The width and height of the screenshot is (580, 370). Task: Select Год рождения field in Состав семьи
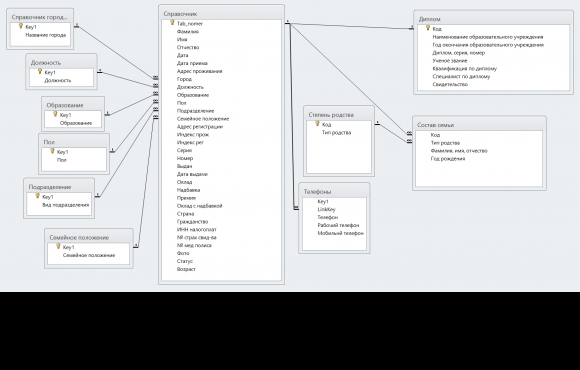[448, 159]
